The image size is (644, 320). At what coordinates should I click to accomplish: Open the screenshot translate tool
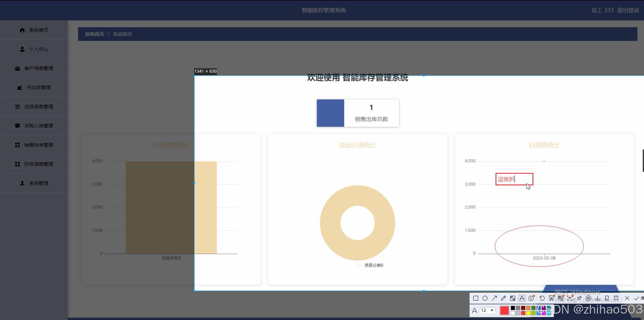point(561,298)
